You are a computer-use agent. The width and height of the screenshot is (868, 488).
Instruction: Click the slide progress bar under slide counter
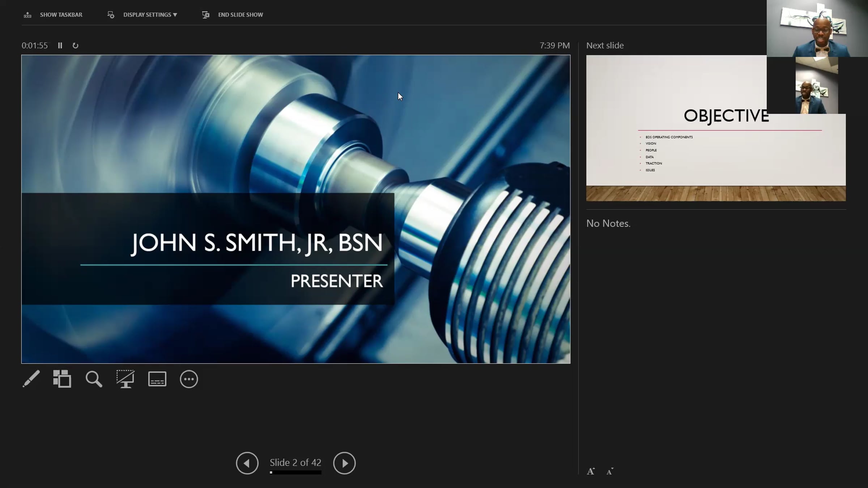295,472
